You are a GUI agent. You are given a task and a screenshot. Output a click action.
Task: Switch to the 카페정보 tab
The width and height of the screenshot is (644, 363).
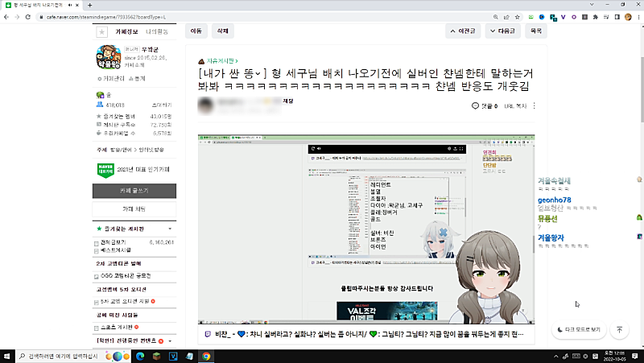click(126, 31)
